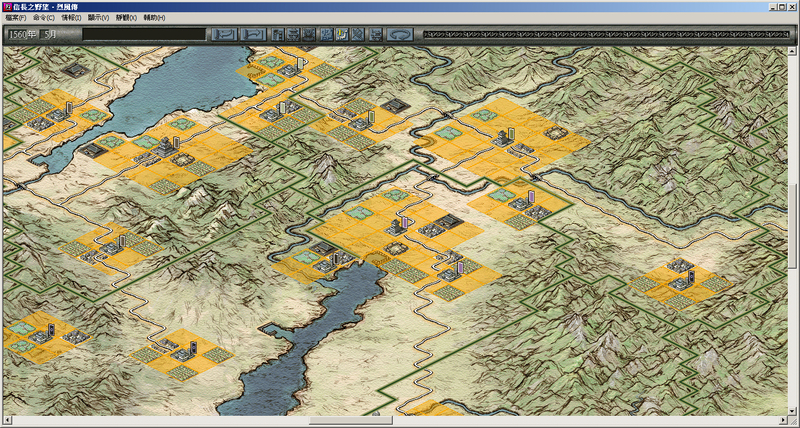Click the vertical scrollbar thumb
Viewport: 800px width, 428px height.
(x=792, y=225)
